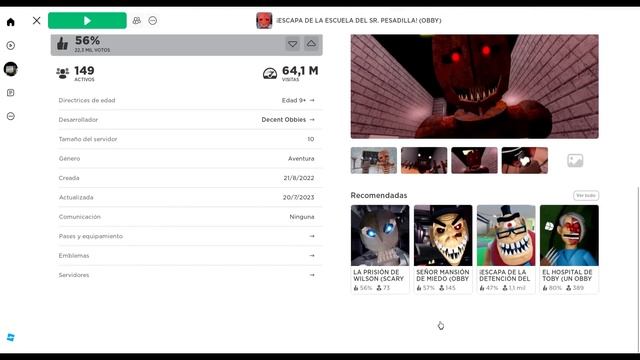The image size is (640, 360).
Task: Open the sidebar chat/messages icon
Action: click(11, 93)
